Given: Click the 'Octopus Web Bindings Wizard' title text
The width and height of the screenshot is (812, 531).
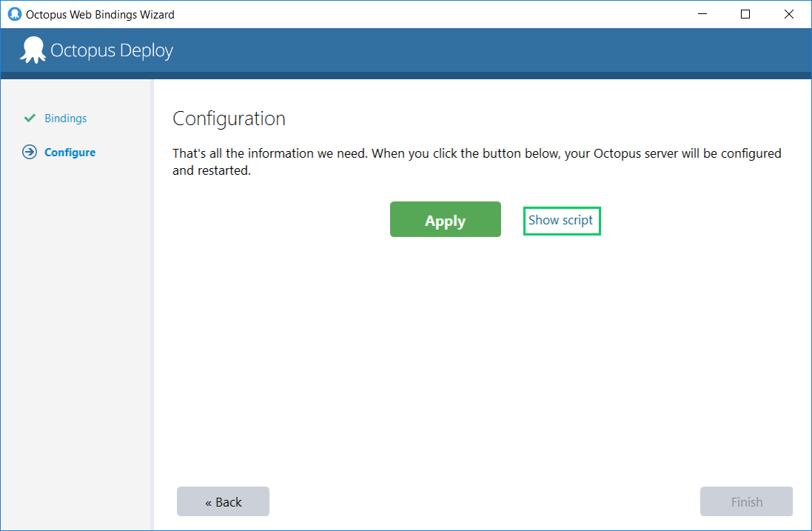Looking at the screenshot, I should [x=100, y=15].
